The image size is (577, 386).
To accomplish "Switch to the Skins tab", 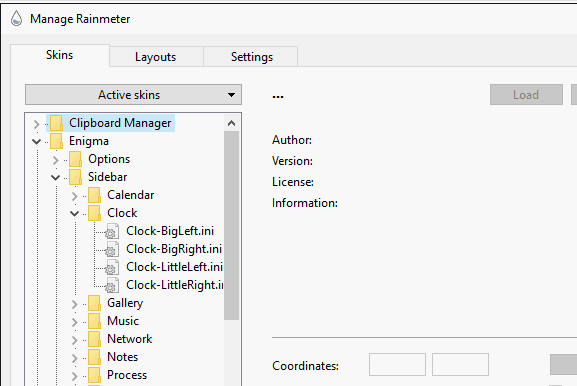I will 60,55.
